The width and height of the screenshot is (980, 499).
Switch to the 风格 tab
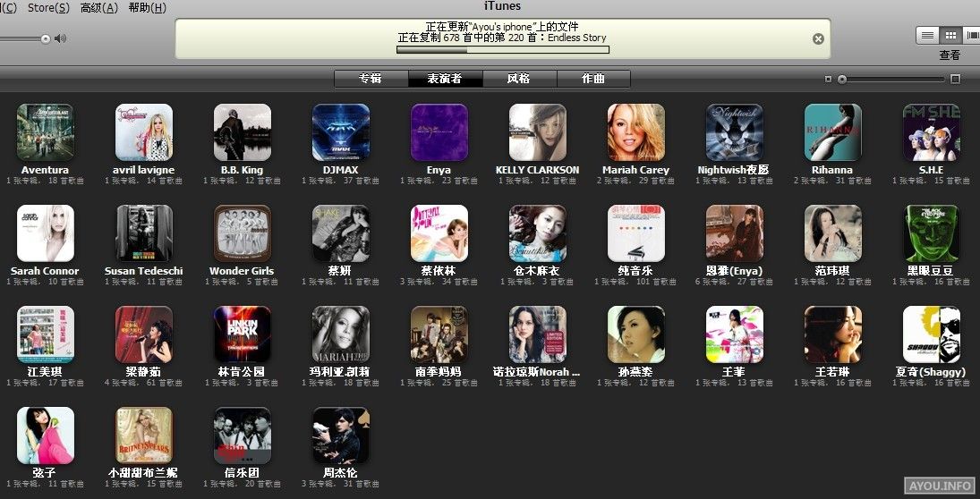point(519,79)
